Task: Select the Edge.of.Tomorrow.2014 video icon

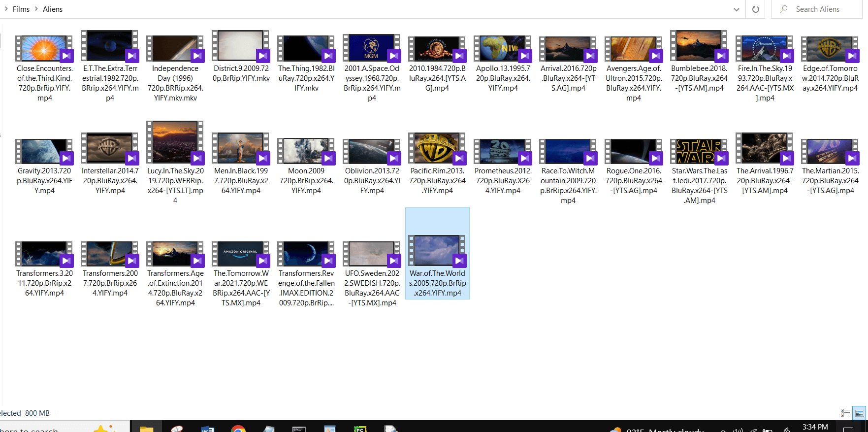Action: (830, 49)
